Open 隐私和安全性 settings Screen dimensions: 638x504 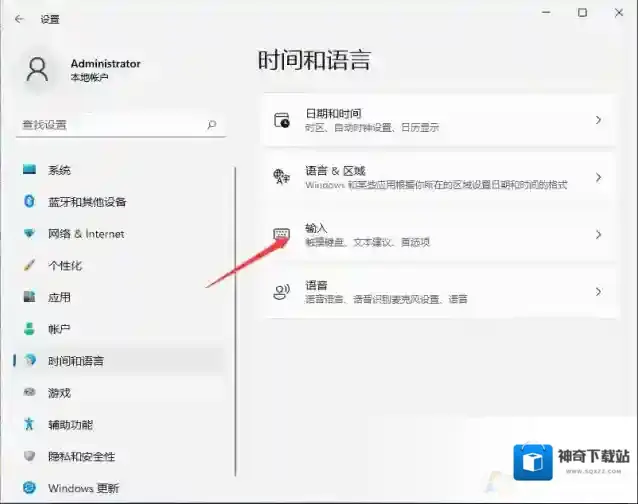[x=81, y=456]
